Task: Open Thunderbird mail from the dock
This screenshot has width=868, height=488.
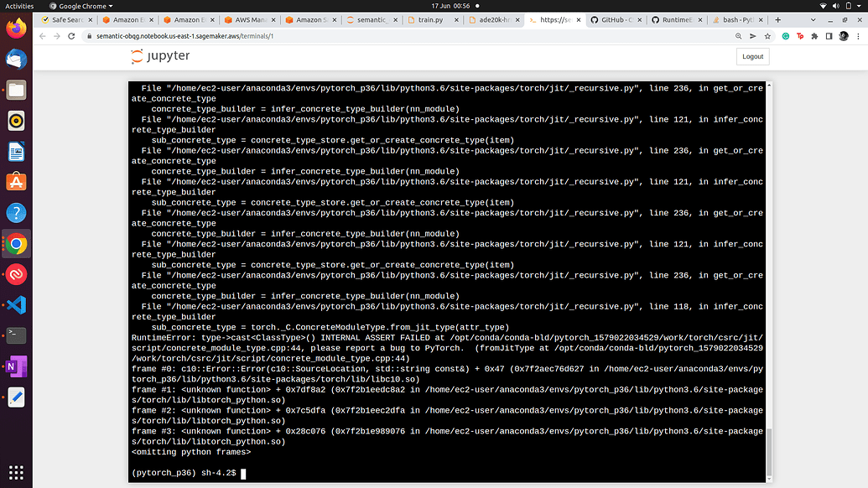Action: (16, 59)
